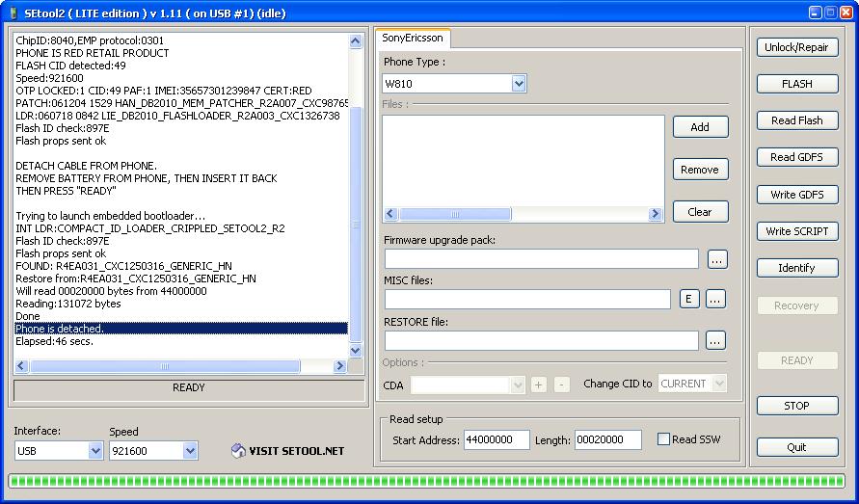Browse for RESTORE file
The height and width of the screenshot is (504, 859).
pos(715,341)
